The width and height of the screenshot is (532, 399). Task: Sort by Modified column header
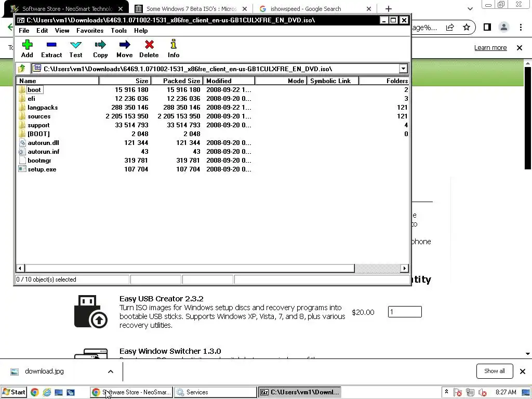click(229, 81)
